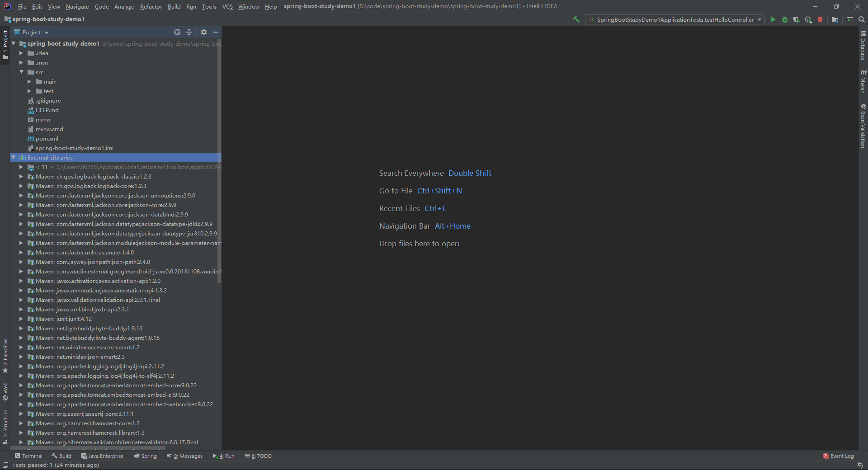Image resolution: width=868 pixels, height=470 pixels.
Task: Collapse External Libraries node
Action: [14, 158]
